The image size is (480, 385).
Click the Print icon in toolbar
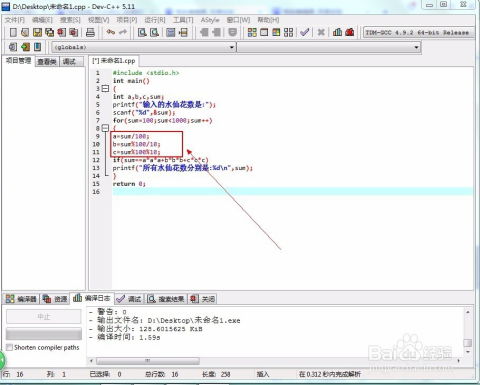(x=90, y=32)
